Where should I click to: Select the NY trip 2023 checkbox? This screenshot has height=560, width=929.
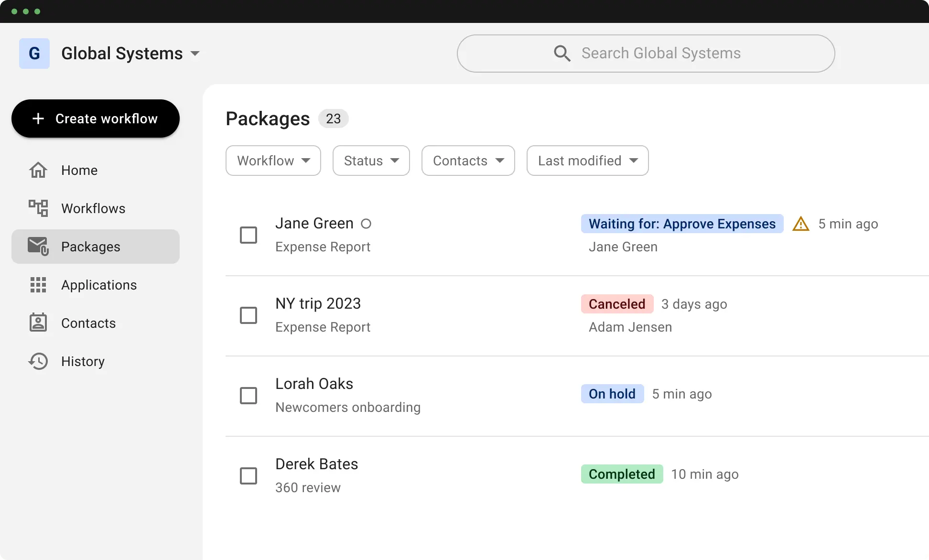[x=248, y=315]
